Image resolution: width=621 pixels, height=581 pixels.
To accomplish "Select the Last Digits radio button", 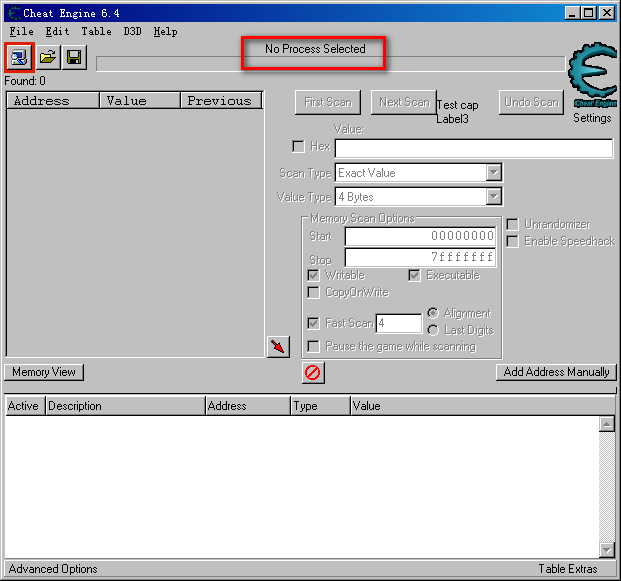I will [x=433, y=330].
